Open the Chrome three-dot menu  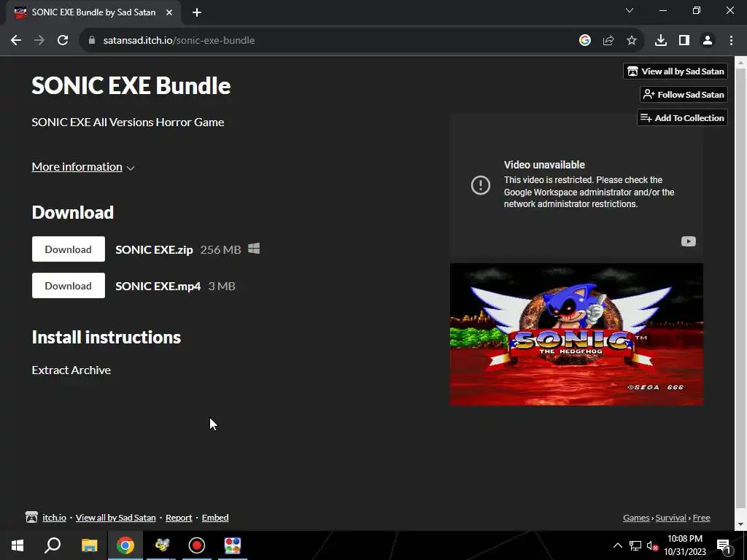pyautogui.click(x=731, y=41)
